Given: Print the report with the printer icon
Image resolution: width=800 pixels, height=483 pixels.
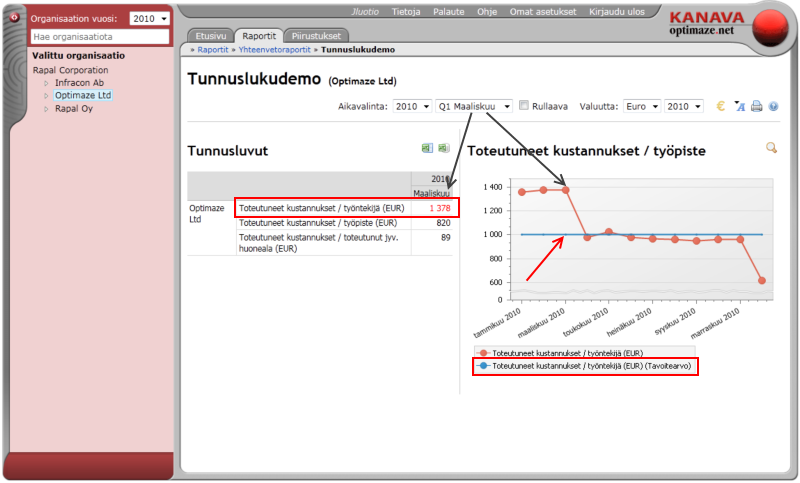Looking at the screenshot, I should pos(757,106).
